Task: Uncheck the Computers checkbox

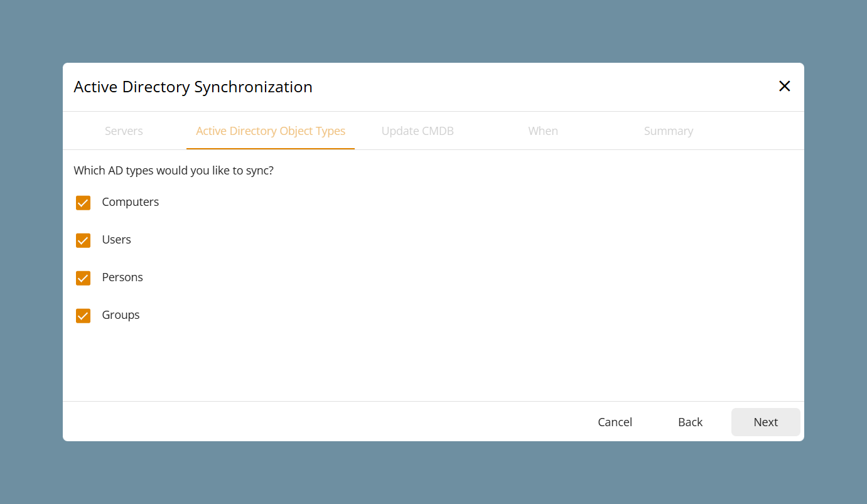Action: pyautogui.click(x=83, y=203)
